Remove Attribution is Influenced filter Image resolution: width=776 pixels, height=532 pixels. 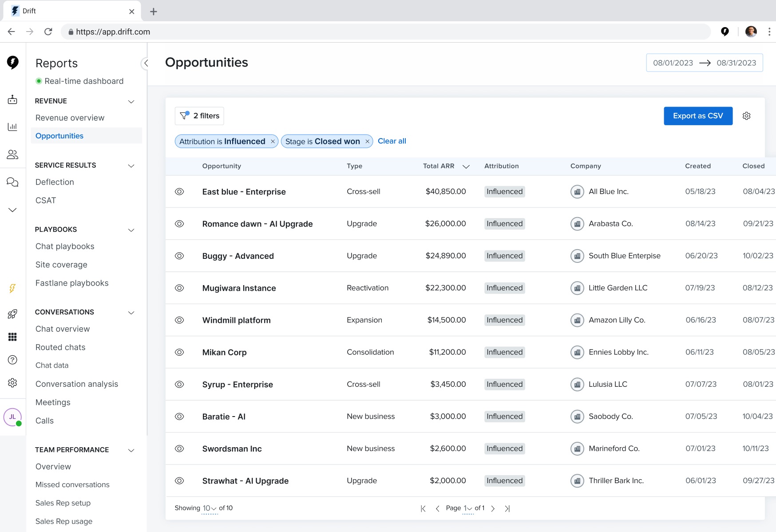[x=273, y=142]
